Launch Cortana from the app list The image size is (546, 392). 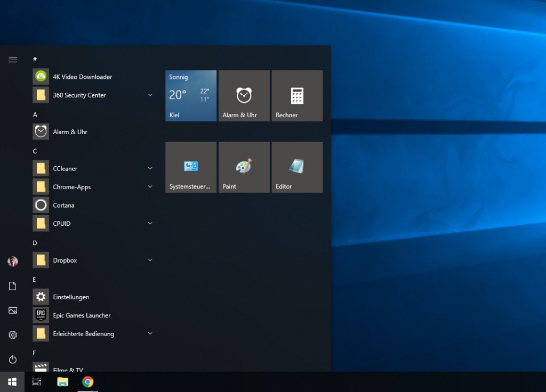click(x=63, y=206)
